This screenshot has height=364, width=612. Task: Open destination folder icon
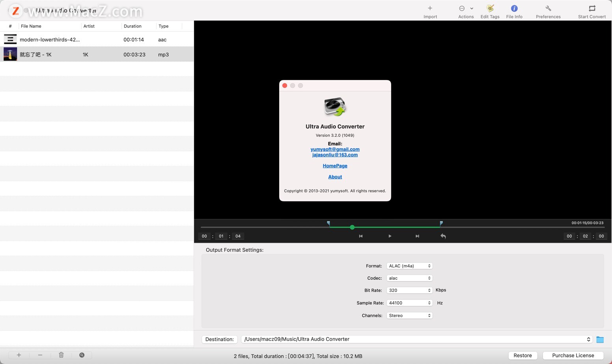point(600,339)
